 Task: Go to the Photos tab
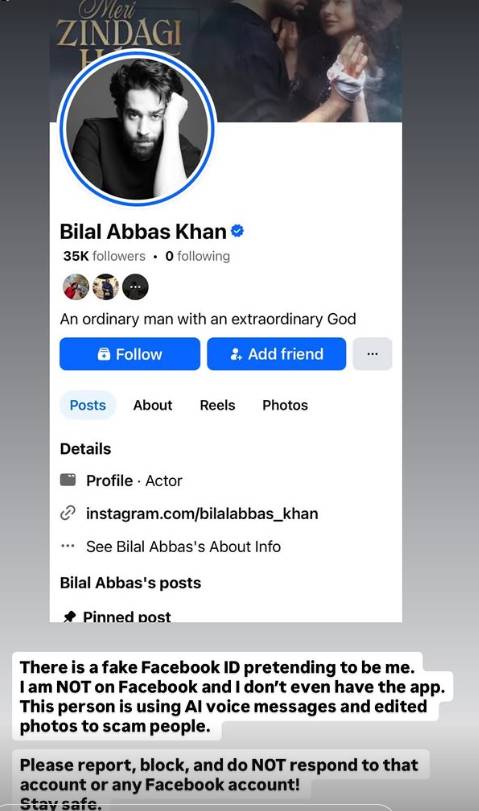pyautogui.click(x=285, y=405)
